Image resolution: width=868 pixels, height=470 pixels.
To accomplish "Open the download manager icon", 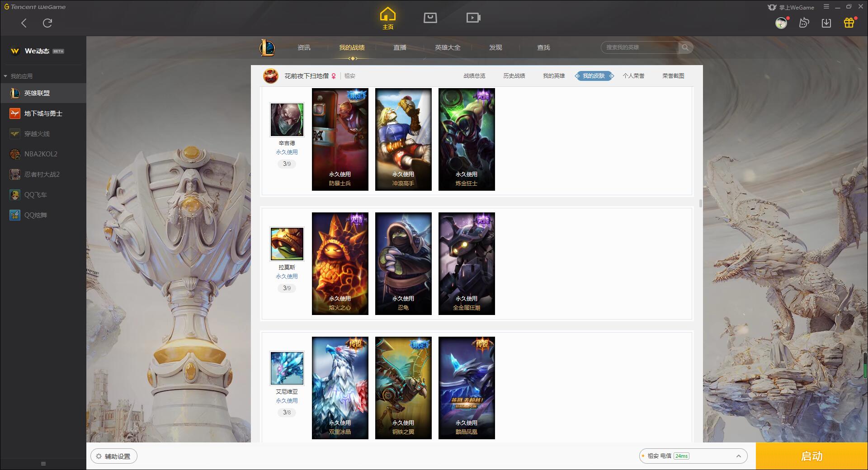I will [x=826, y=23].
